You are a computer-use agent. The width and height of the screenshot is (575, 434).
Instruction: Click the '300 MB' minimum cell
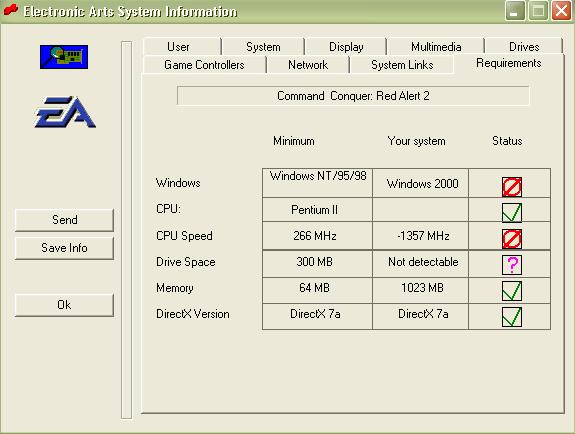pyautogui.click(x=318, y=264)
